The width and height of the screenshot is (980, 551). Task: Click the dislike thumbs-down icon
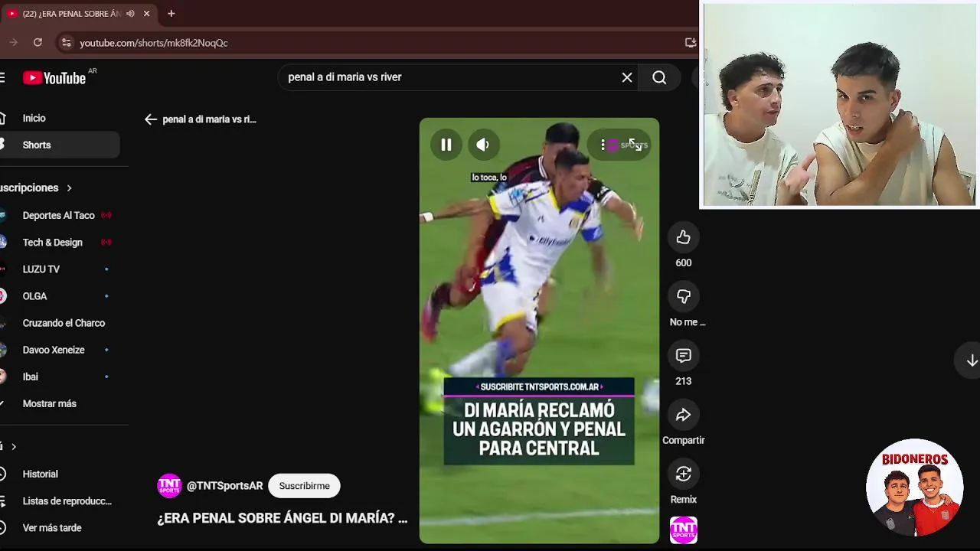(684, 297)
